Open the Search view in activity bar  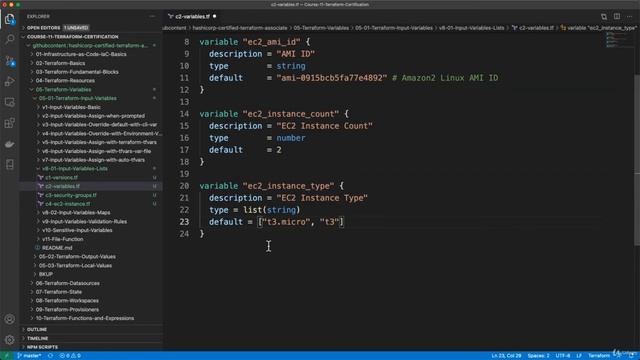pos(9,40)
